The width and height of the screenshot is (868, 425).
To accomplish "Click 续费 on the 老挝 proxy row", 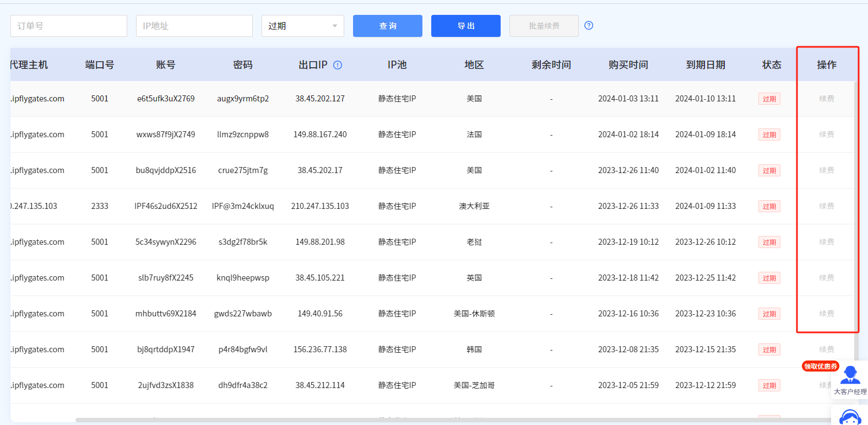I will click(x=826, y=242).
